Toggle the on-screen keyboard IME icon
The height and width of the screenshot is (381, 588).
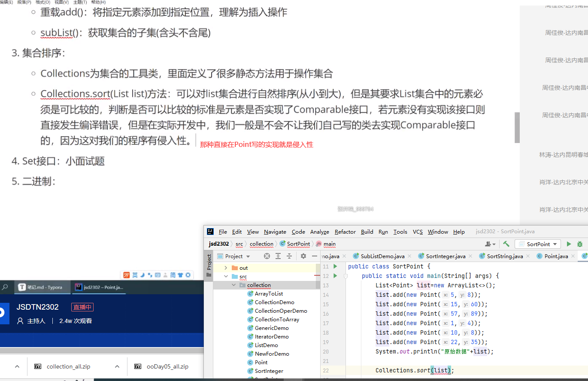[x=158, y=275]
